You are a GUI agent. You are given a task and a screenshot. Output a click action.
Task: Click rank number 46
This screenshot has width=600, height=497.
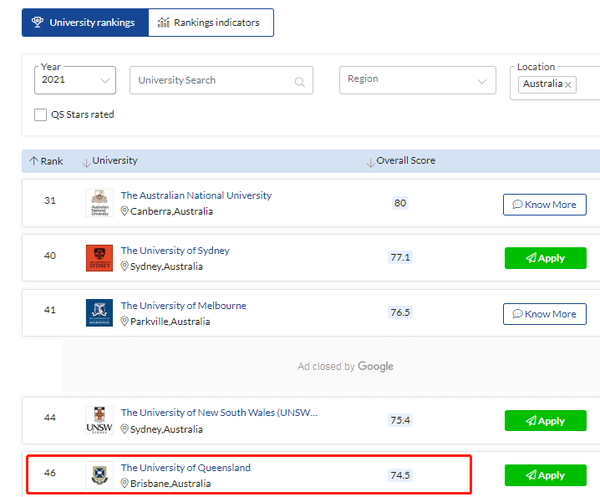[x=50, y=473]
